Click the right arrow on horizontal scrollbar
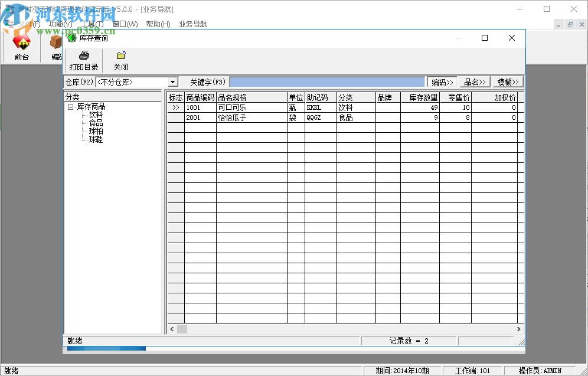The width and height of the screenshot is (588, 376). pyautogui.click(x=519, y=329)
